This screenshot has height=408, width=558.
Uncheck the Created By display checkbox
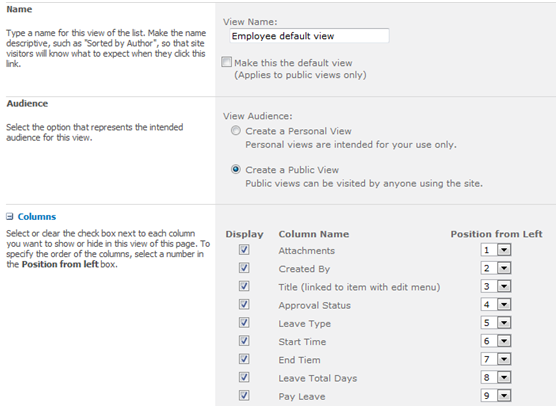coord(244,268)
